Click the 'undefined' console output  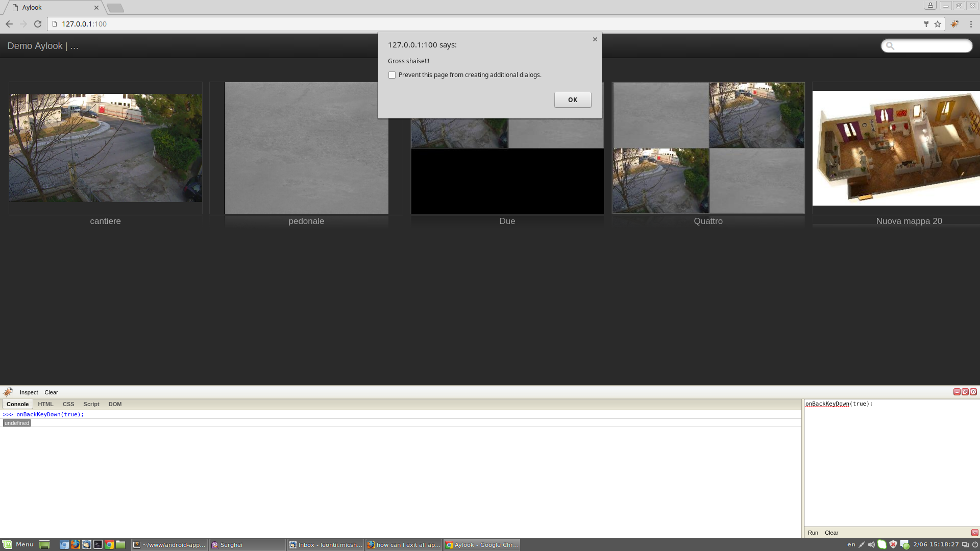pyautogui.click(x=17, y=423)
